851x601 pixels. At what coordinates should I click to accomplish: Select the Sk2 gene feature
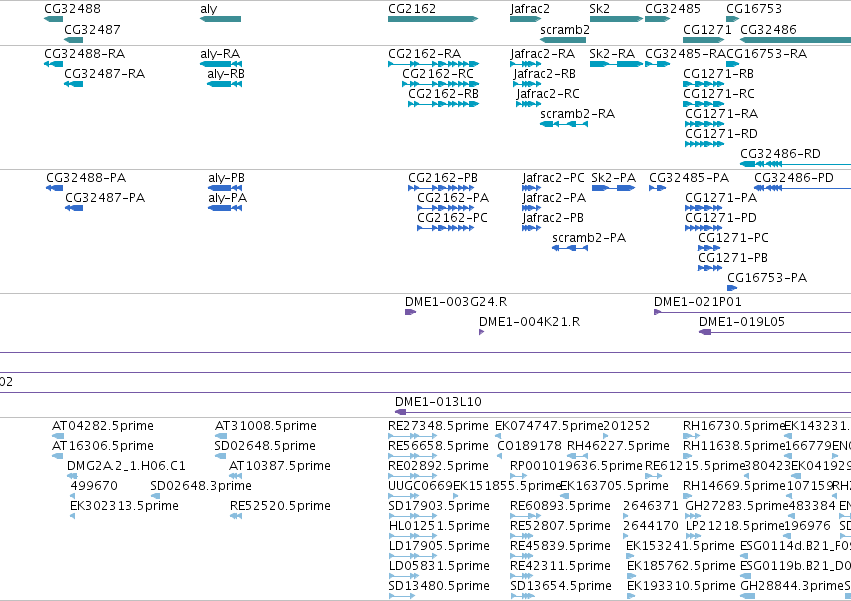pyautogui.click(x=617, y=19)
